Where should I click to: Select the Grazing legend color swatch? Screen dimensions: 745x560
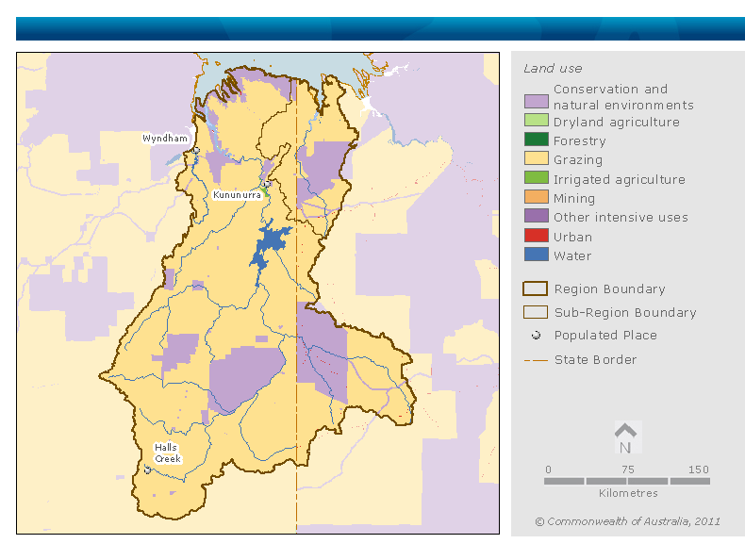pos(537,158)
